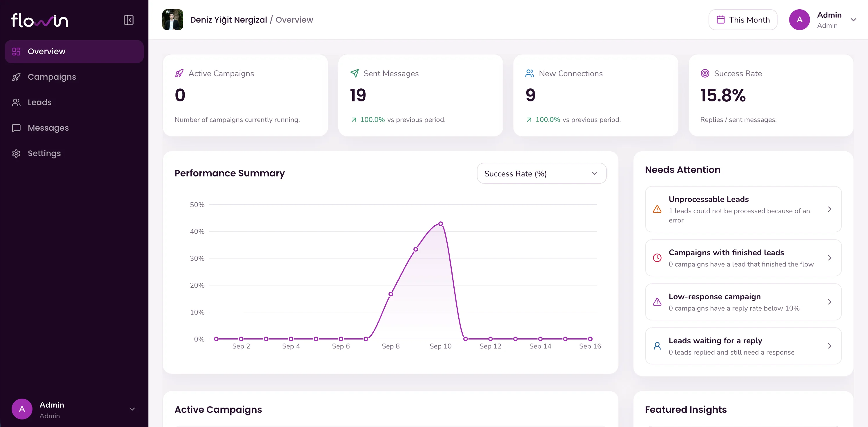
Task: Click the purple Admin avatar in header
Action: pyautogui.click(x=799, y=19)
